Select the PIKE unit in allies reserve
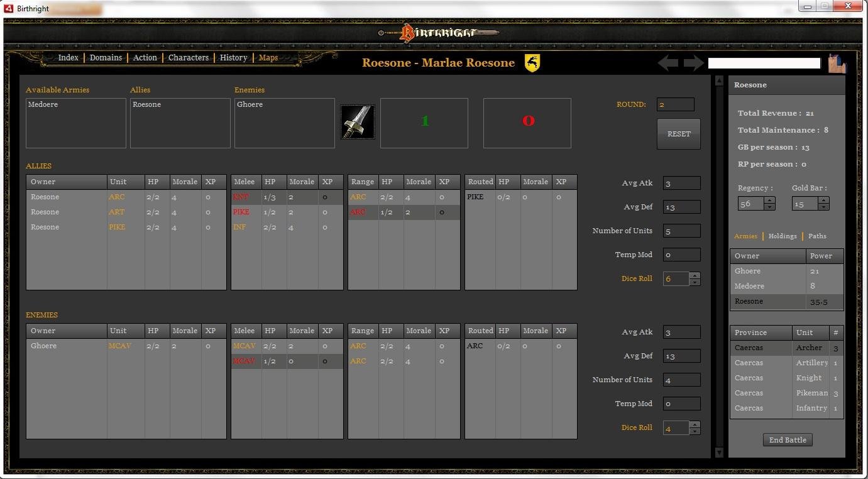 126,227
